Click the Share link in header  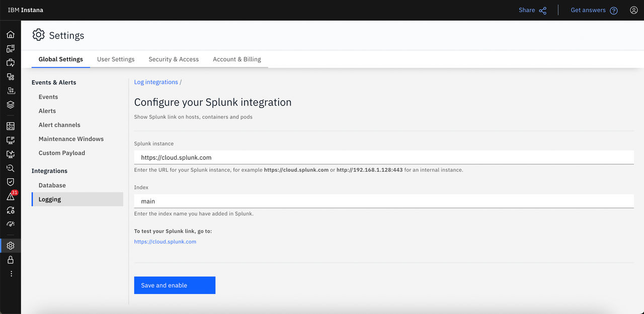[x=527, y=10]
